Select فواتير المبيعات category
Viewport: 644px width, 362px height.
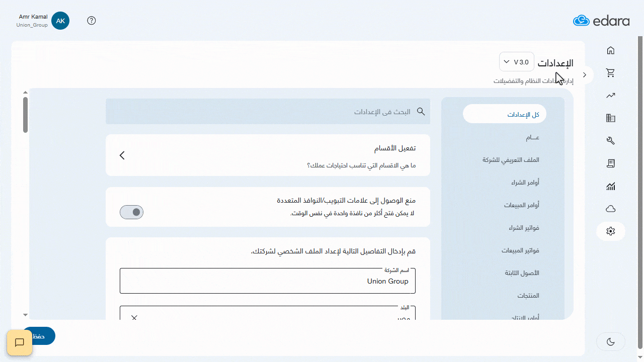point(520,250)
